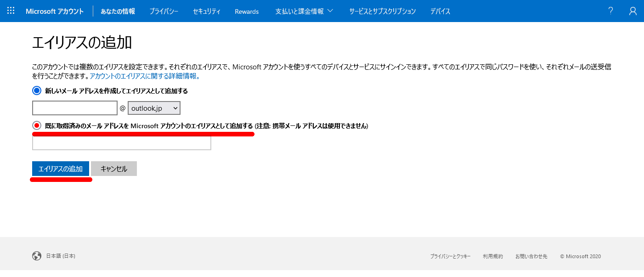
Task: Open the プライバシー tab
Action: point(164,11)
